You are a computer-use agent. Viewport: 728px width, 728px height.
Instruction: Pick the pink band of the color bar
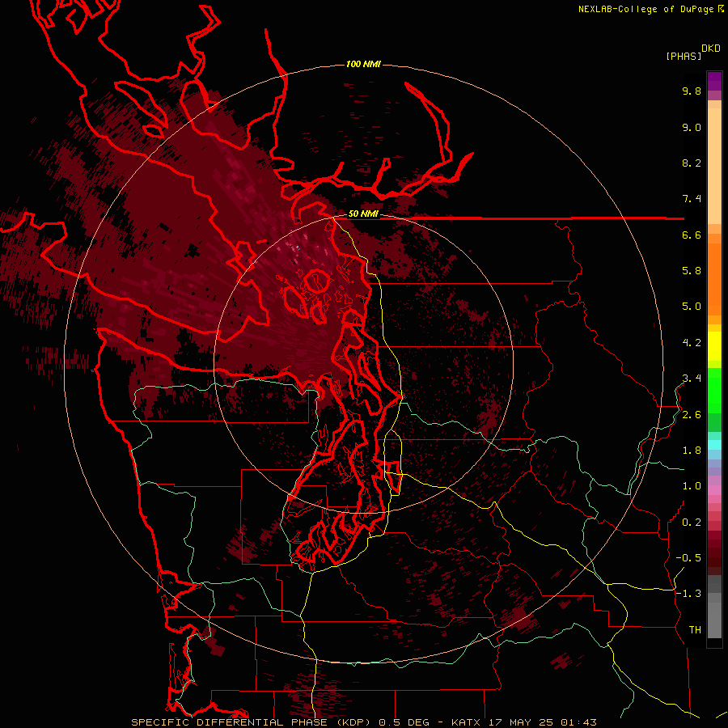(x=714, y=490)
